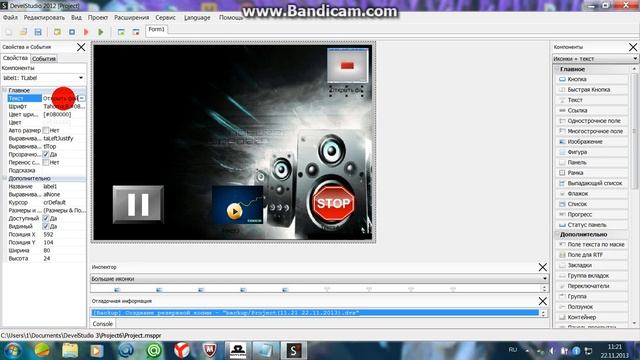This screenshot has width=640, height=360.
Task: Open the Большие иконки inspector dropdown
Action: tap(545, 279)
